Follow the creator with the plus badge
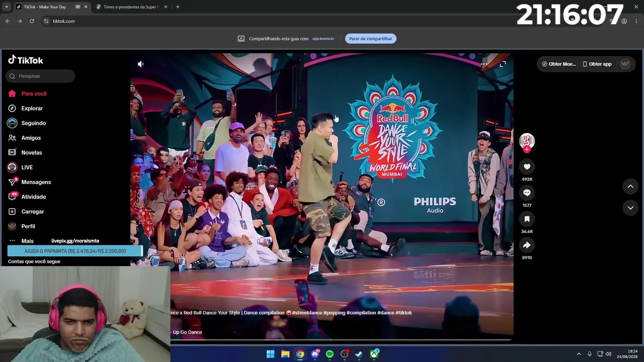Screen dimensions: 644x362 pos(527,149)
